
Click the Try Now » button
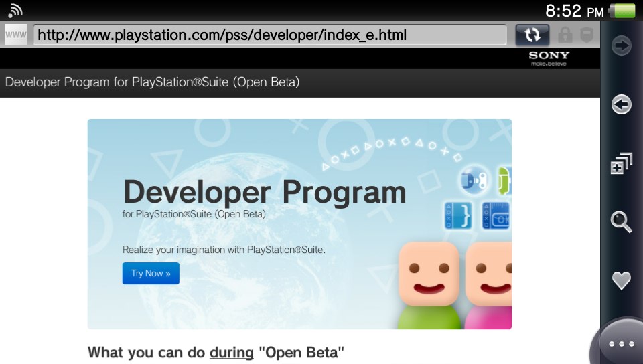click(x=151, y=273)
